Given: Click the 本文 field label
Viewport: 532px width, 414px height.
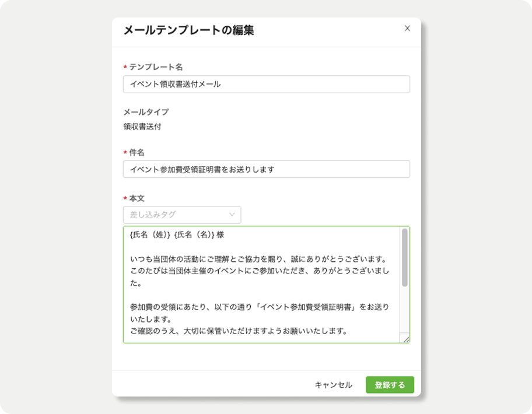Looking at the screenshot, I should (x=136, y=198).
